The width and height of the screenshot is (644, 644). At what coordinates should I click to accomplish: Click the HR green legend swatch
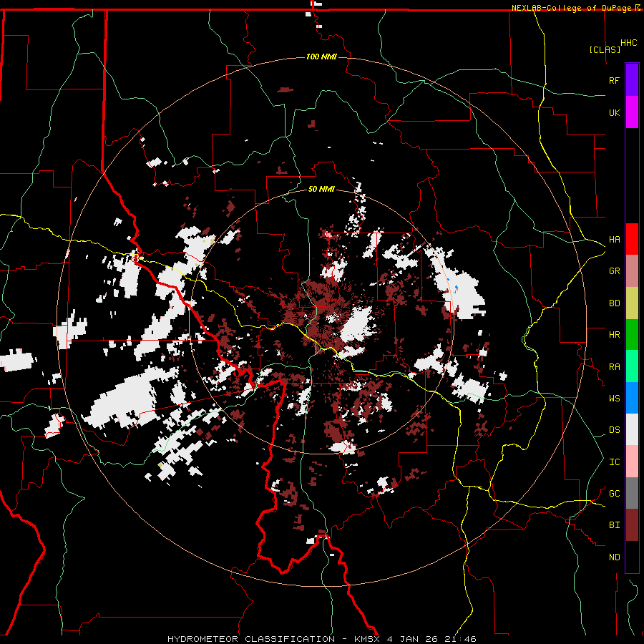pos(632,334)
